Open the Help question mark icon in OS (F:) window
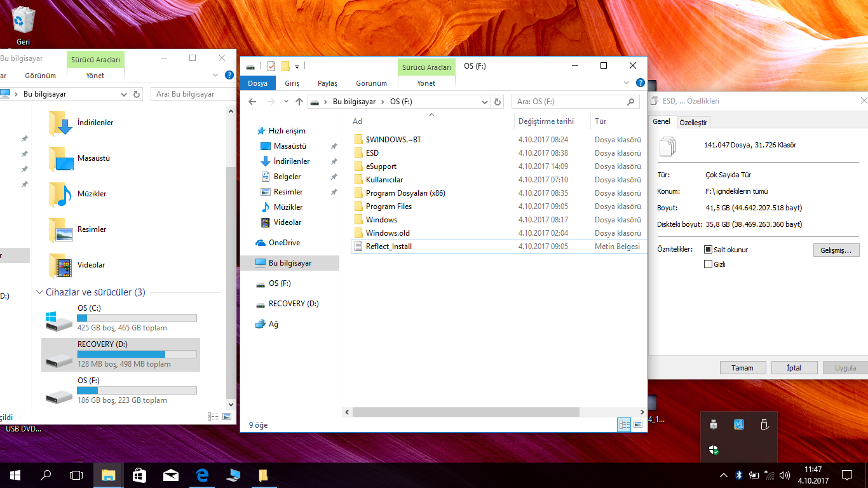868x488 pixels. click(641, 83)
